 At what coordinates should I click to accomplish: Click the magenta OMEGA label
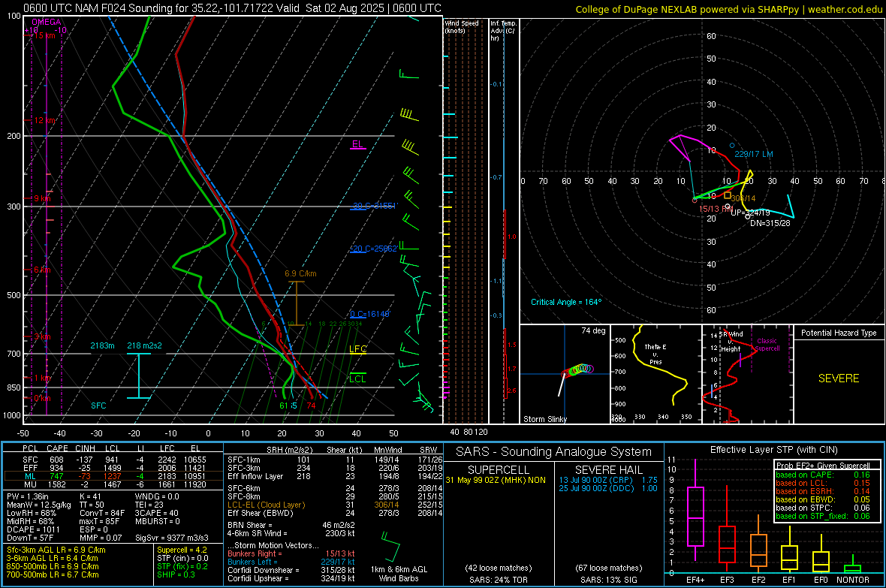(46, 22)
